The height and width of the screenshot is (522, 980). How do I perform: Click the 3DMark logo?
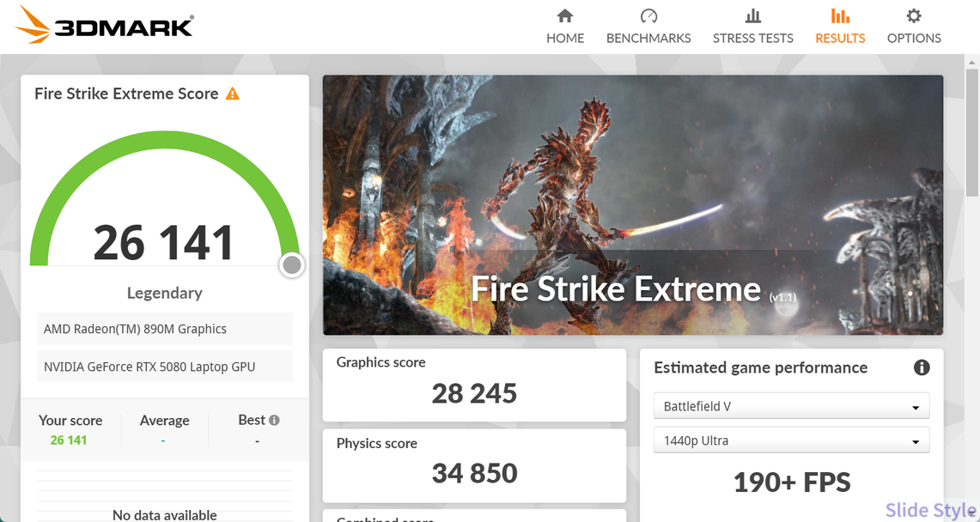(x=105, y=26)
